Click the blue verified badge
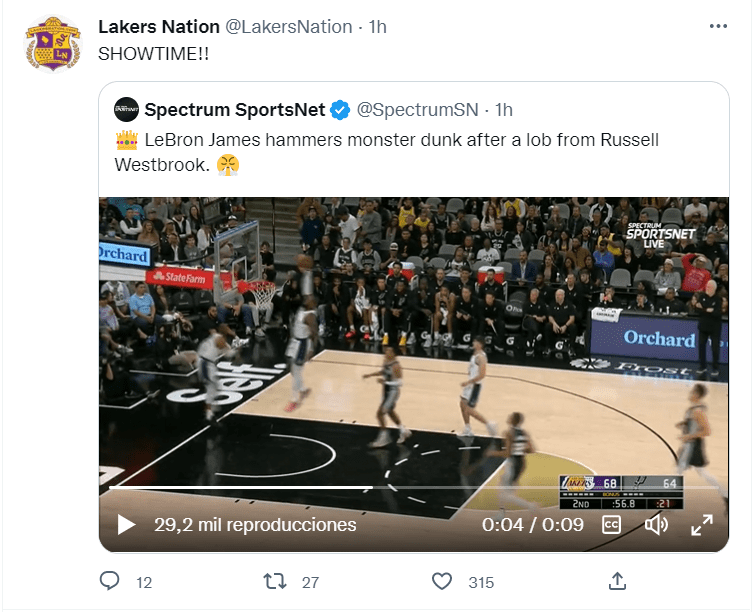This screenshot has height=612, width=755. (x=341, y=109)
